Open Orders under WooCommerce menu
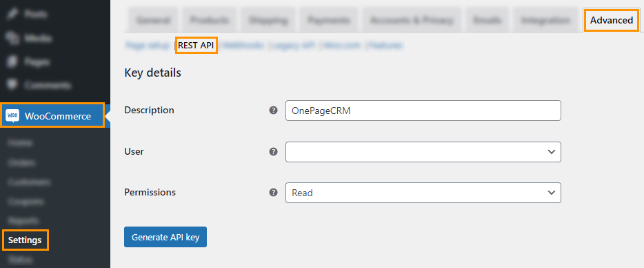 tap(22, 162)
